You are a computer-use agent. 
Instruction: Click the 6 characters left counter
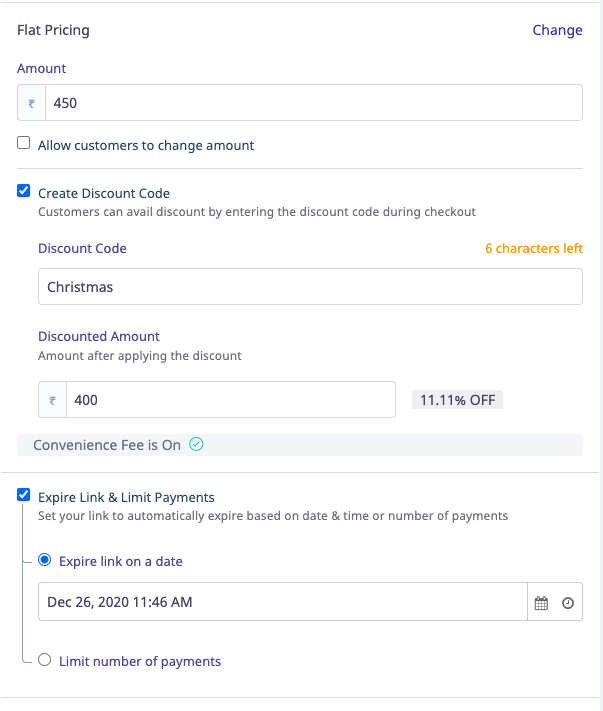[x=533, y=248]
